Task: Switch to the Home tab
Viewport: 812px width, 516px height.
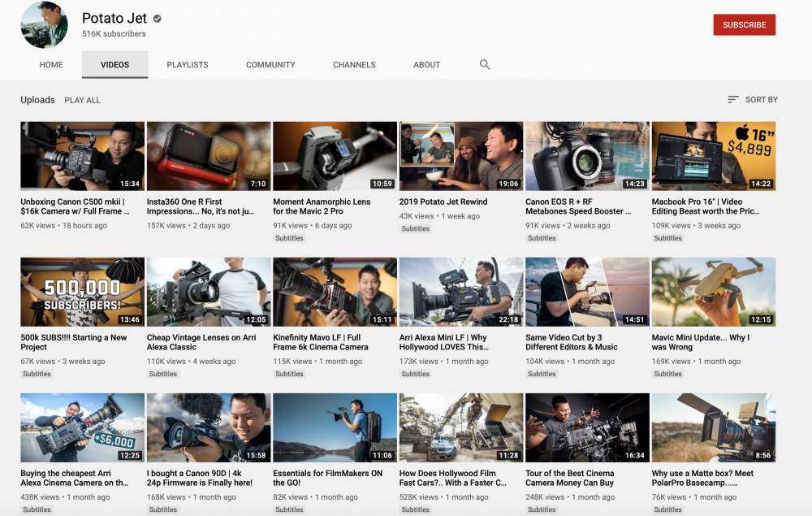Action: [51, 65]
